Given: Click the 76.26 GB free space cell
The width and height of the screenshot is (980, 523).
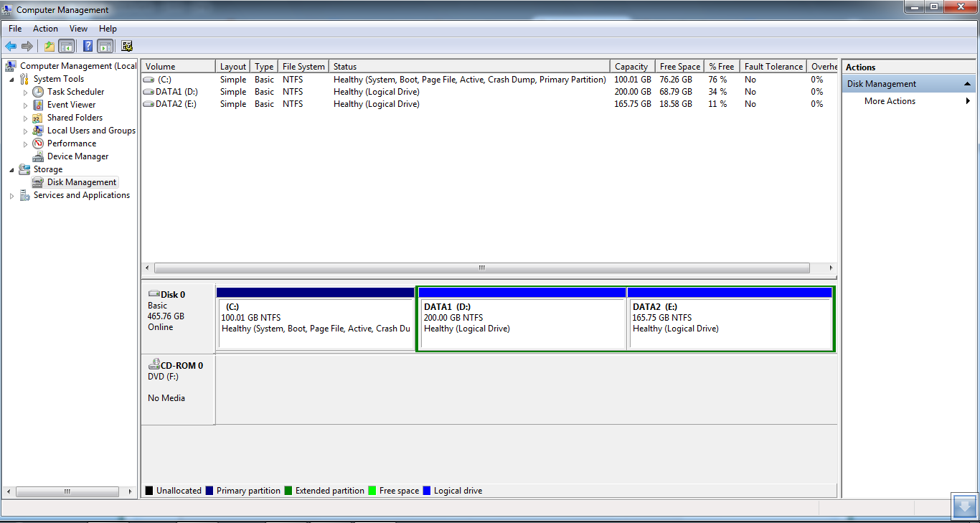Looking at the screenshot, I should 676,80.
